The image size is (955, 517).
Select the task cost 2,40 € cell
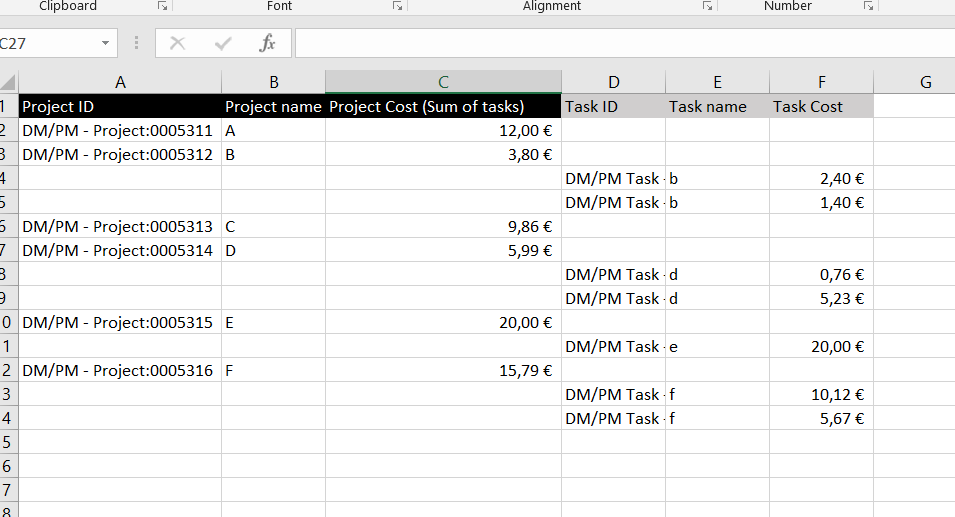[822, 178]
